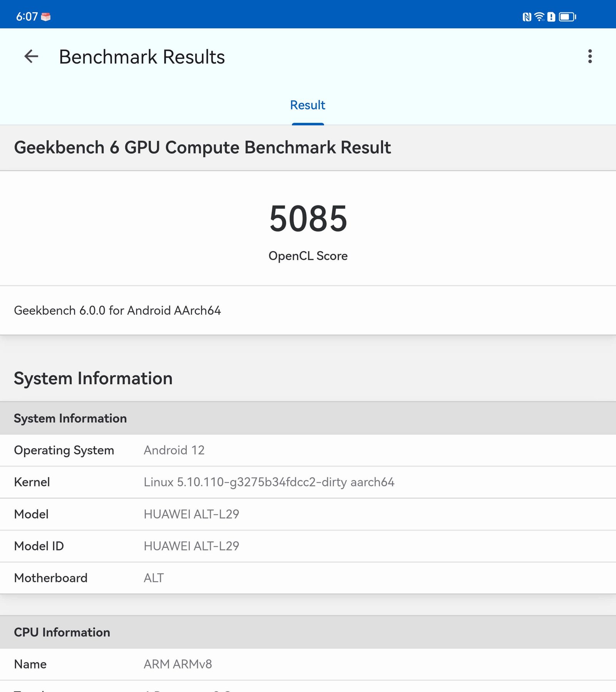The height and width of the screenshot is (692, 616).
Task: Tap the battery alert status icon
Action: click(551, 17)
